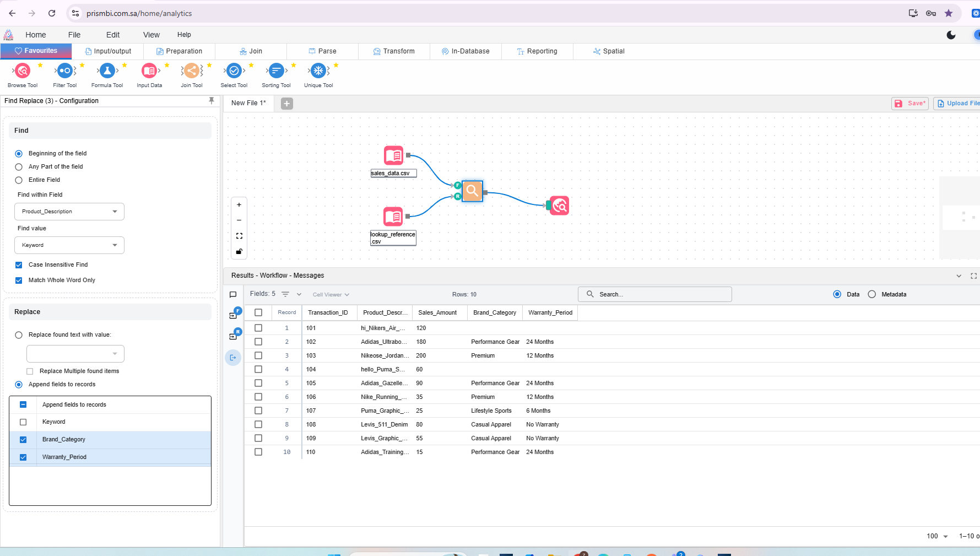Click the Filter Tool icon

(65, 71)
